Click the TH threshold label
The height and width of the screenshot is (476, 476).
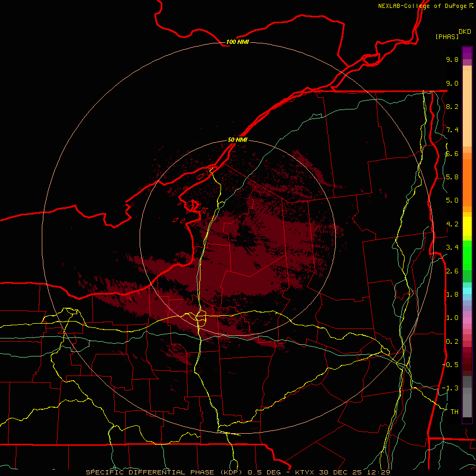pos(454,411)
